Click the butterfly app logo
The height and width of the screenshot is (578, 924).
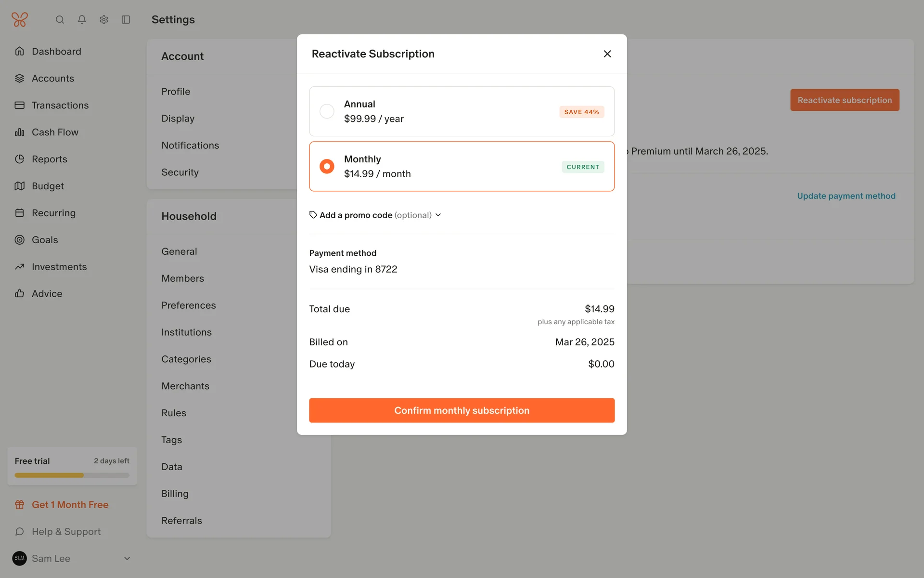(x=20, y=20)
